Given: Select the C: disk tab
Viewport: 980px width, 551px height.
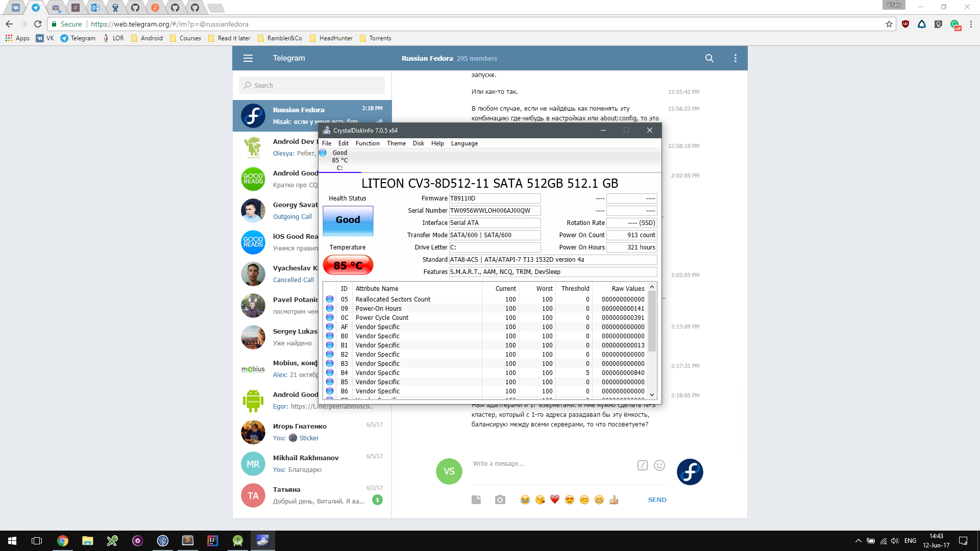Looking at the screenshot, I should point(340,160).
